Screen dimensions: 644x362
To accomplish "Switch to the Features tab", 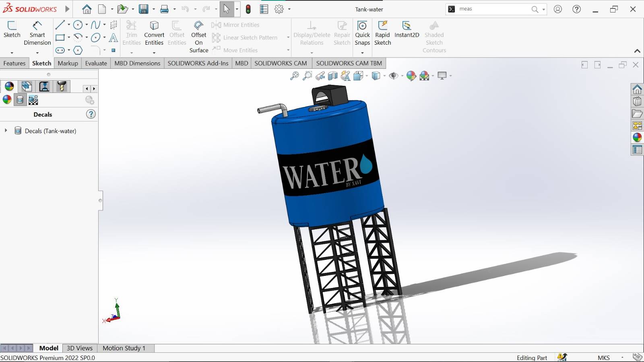I will (x=14, y=63).
